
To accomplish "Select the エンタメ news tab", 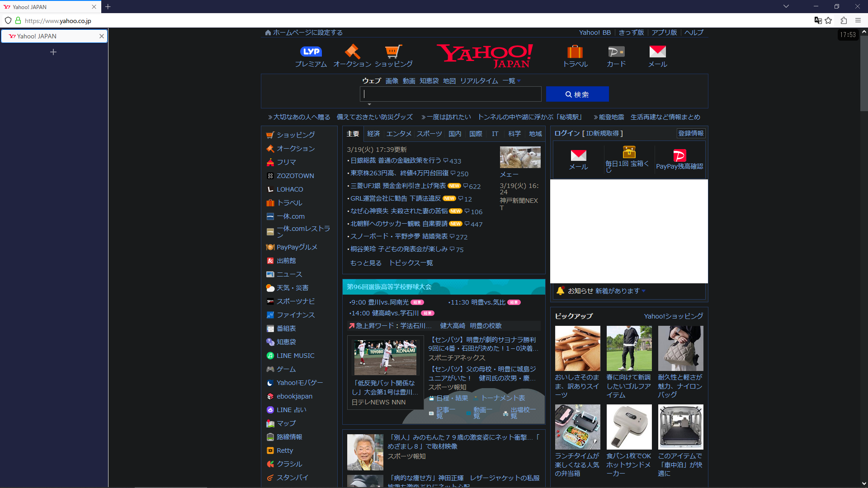I will point(399,134).
